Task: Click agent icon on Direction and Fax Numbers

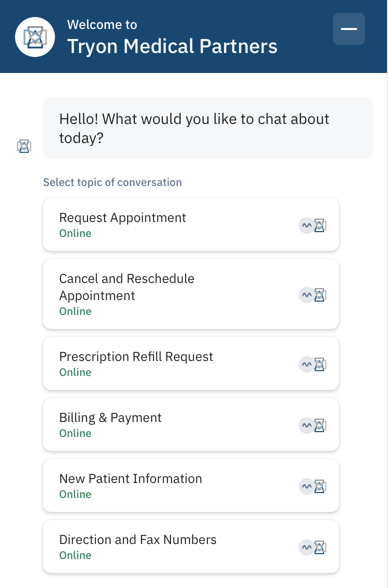Action: point(319,547)
